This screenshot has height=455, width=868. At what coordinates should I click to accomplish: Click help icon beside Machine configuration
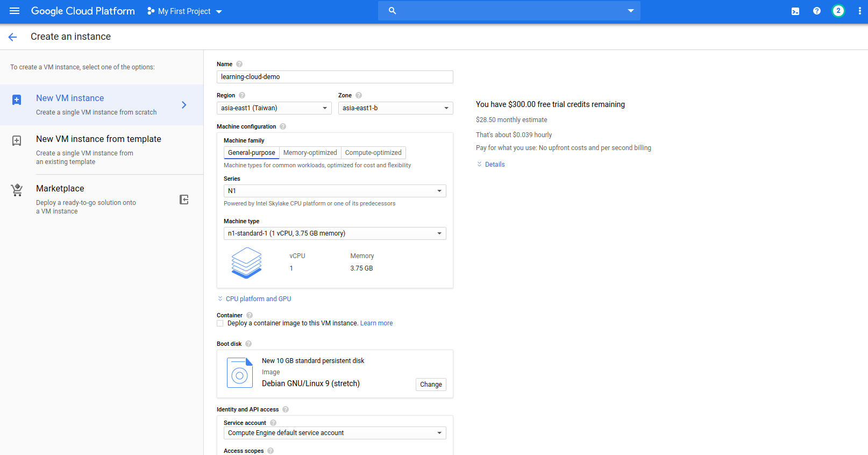point(283,126)
